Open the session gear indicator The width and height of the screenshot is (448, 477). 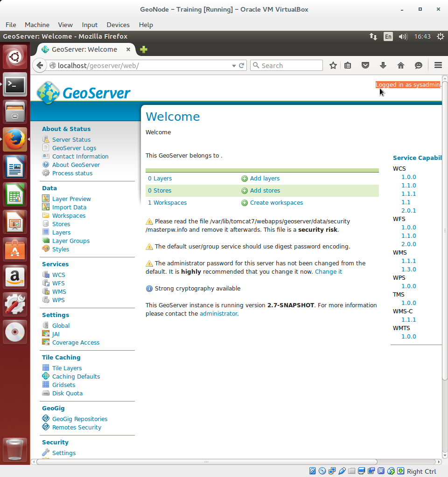click(x=441, y=36)
